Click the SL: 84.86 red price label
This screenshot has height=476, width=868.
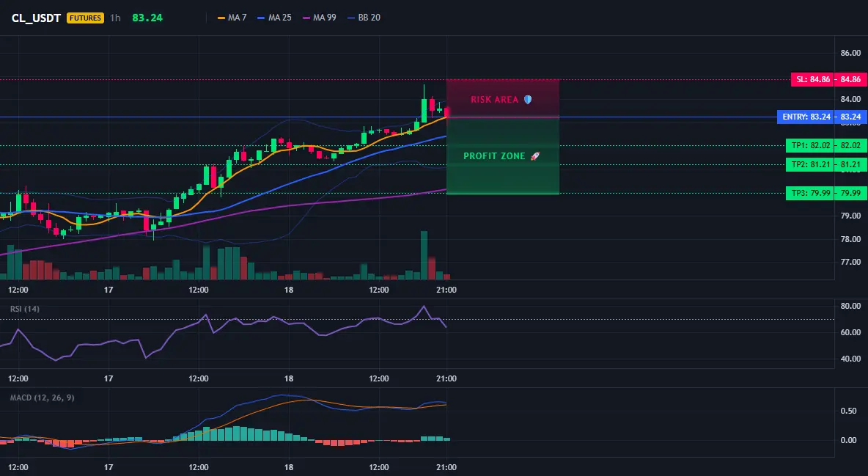tap(813, 79)
